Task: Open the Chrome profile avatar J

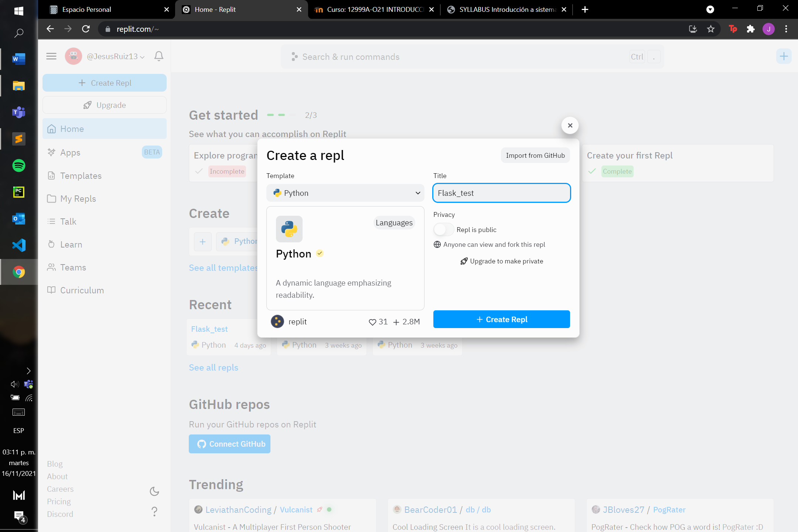Action: (768, 29)
